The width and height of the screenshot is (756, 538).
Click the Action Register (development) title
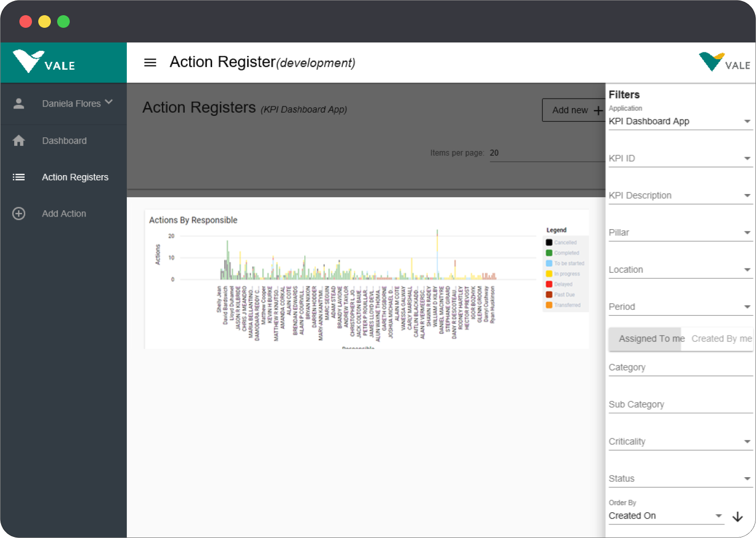262,62
